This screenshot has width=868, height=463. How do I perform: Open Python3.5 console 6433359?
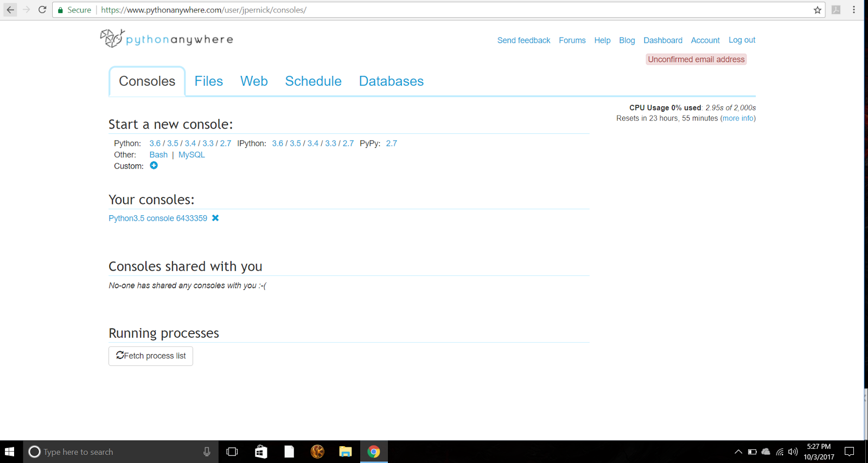tap(158, 218)
